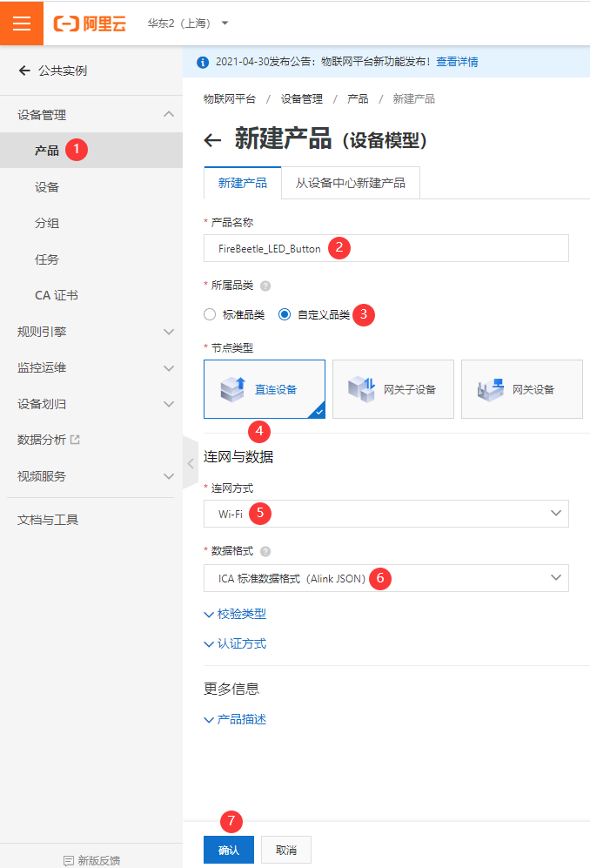The width and height of the screenshot is (590, 868).
Task: Open 文档与工具
Action: click(x=48, y=520)
